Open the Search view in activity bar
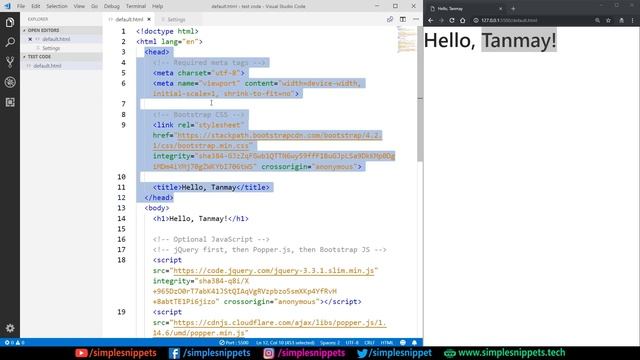Image resolution: width=640 pixels, height=360 pixels. point(10,42)
